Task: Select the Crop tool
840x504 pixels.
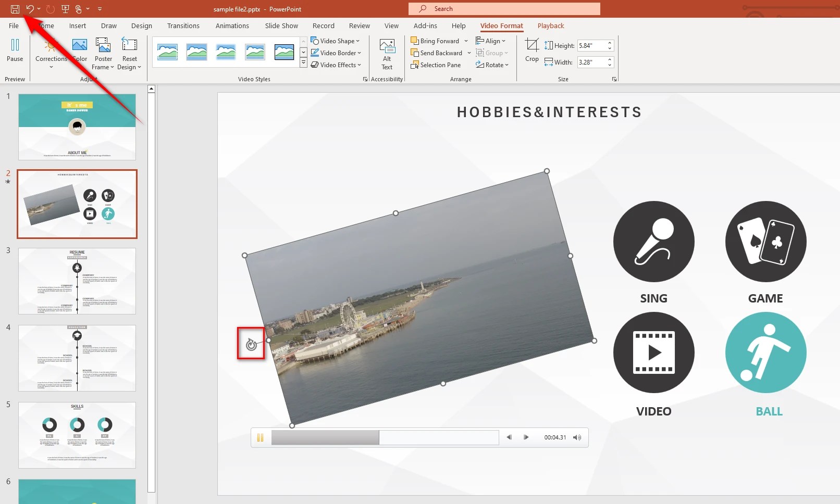Action: tap(532, 51)
